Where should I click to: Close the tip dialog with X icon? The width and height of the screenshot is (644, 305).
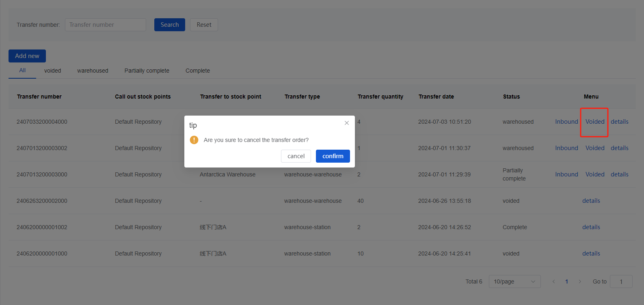pos(347,123)
